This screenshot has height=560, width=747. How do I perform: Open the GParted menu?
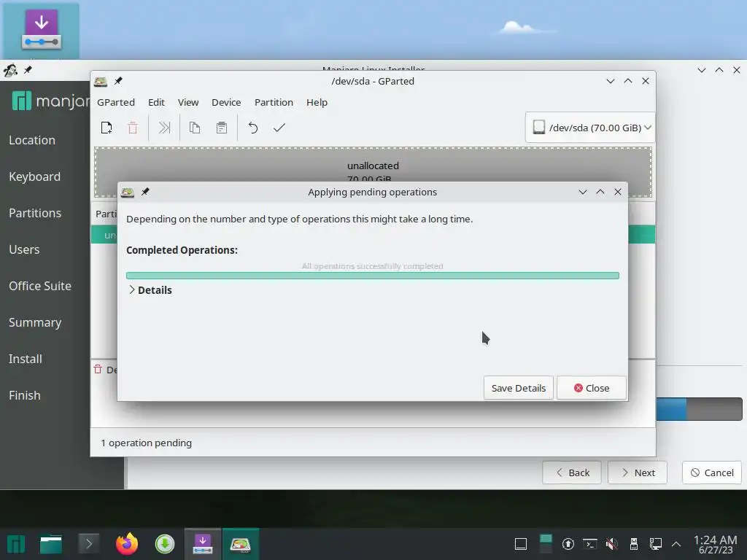click(x=116, y=102)
